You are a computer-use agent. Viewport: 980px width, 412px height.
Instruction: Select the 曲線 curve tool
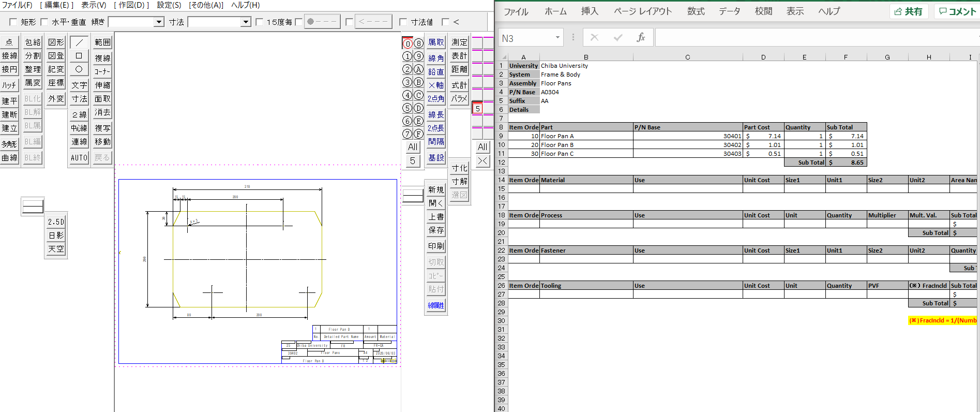9,157
